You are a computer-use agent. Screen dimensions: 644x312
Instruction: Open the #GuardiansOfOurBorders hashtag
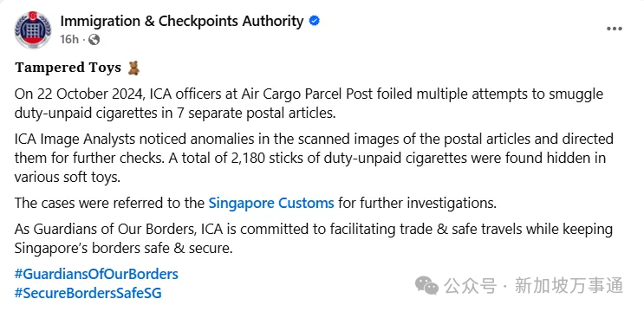(x=96, y=274)
